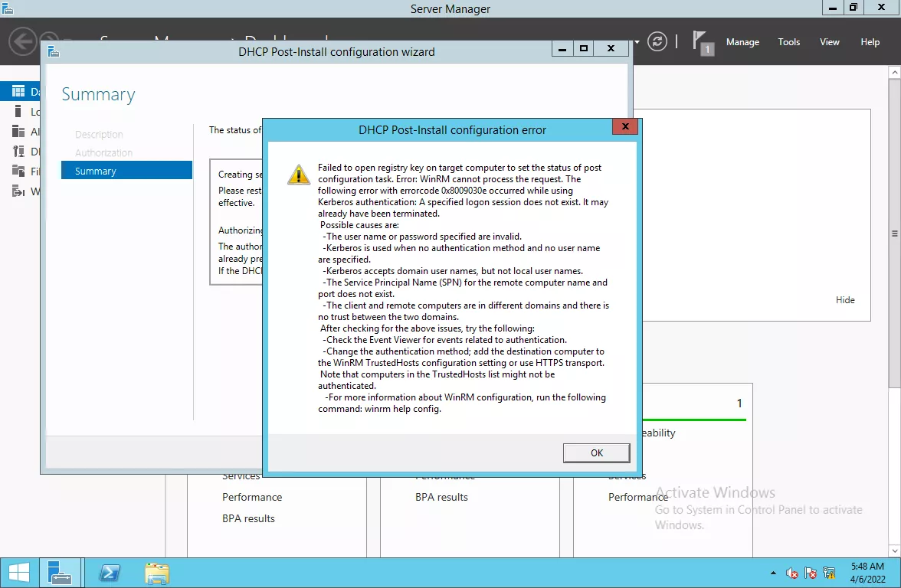The image size is (901, 588).
Task: Restore down the Server Manager window
Action: coord(853,8)
